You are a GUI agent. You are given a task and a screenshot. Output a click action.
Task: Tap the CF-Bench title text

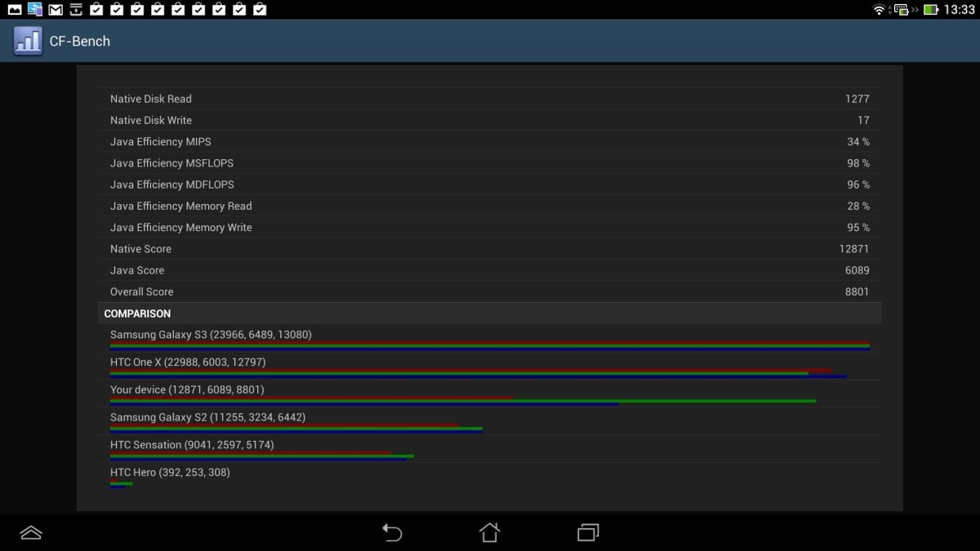click(79, 41)
